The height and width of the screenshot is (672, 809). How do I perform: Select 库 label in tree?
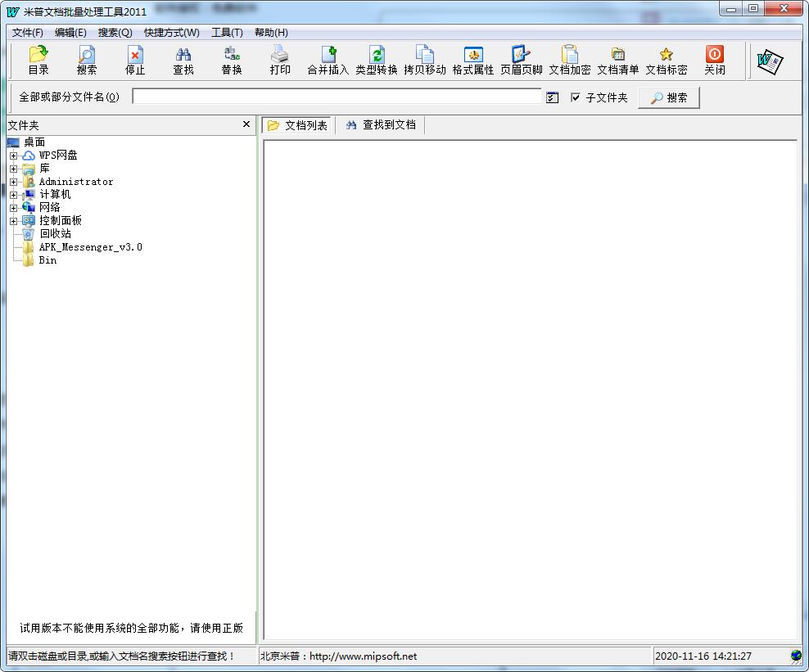click(44, 168)
